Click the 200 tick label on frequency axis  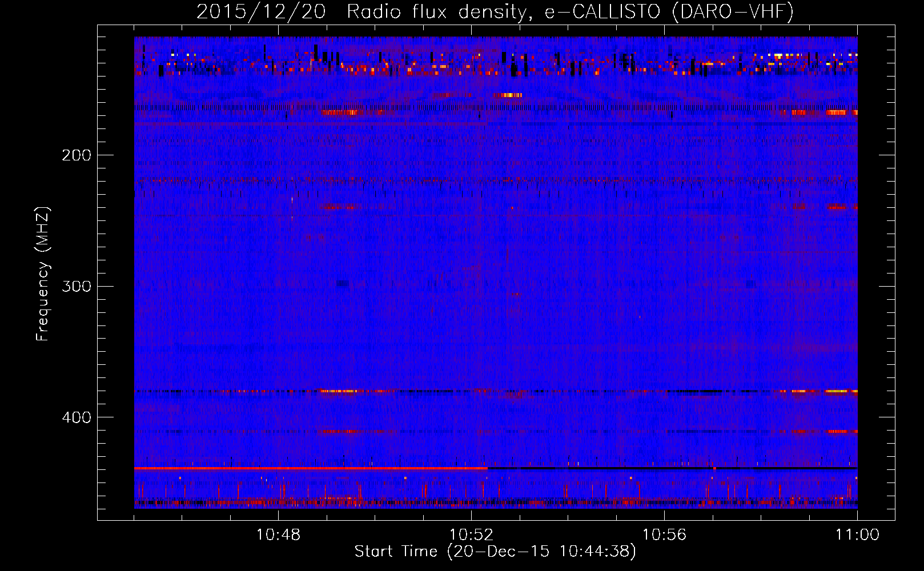(x=76, y=155)
